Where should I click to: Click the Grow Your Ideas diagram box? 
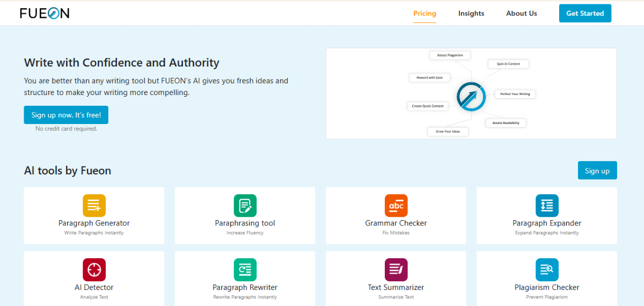pos(448,131)
